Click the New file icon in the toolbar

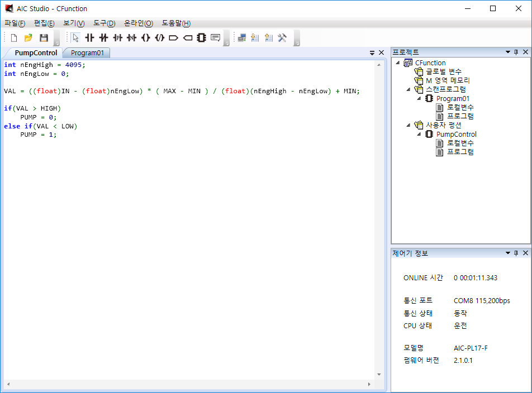tap(14, 38)
